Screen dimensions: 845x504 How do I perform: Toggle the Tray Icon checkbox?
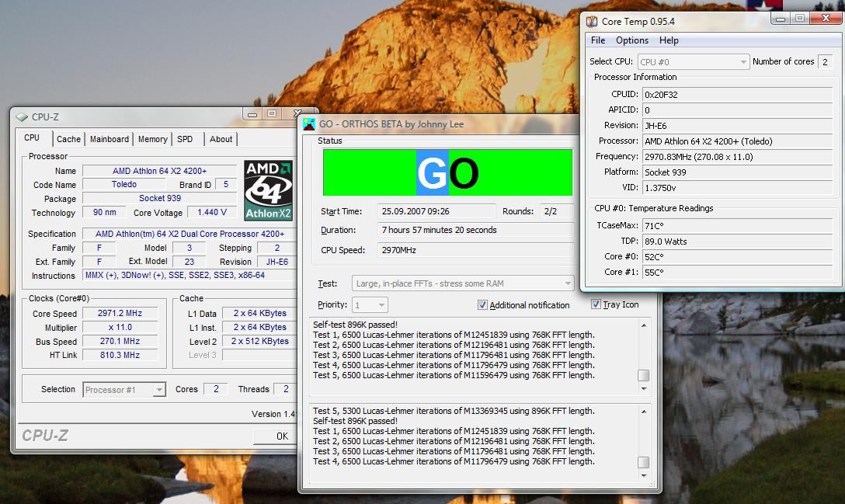(x=596, y=304)
